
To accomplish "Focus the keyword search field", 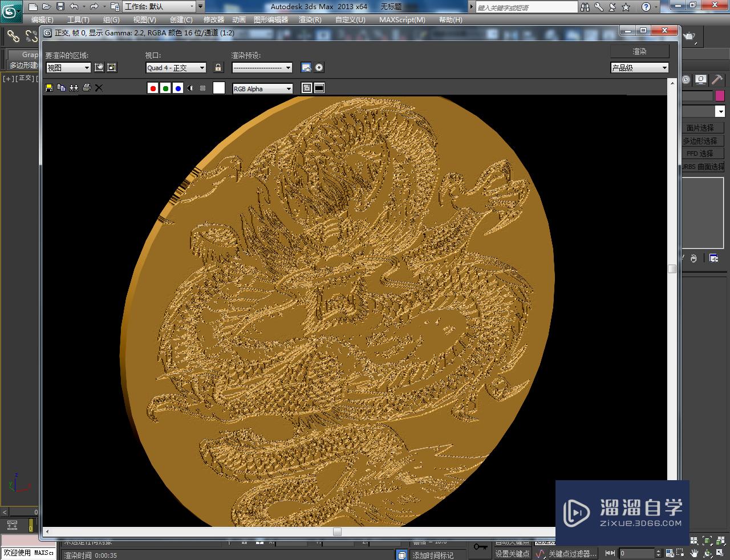I will coord(526,7).
